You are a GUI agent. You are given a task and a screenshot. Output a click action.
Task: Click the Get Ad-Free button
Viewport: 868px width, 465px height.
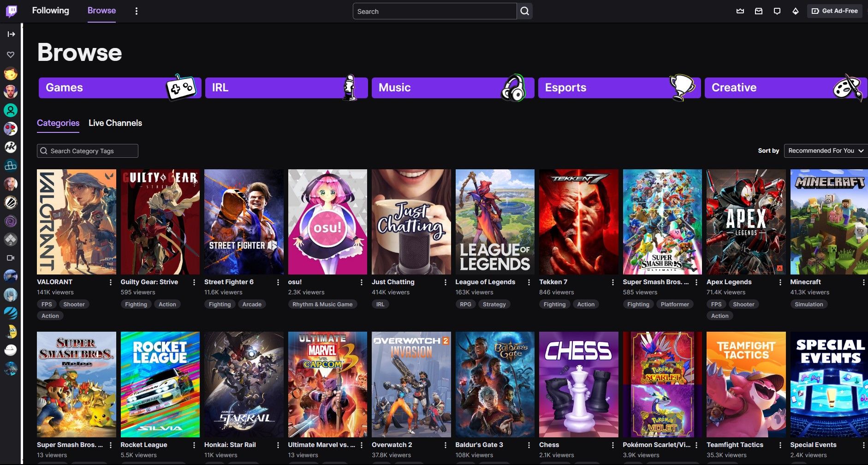(834, 11)
